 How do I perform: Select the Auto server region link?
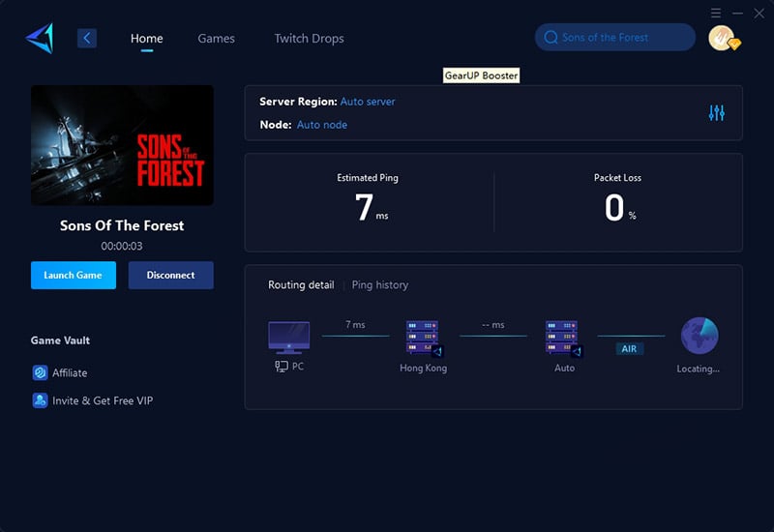click(x=368, y=102)
